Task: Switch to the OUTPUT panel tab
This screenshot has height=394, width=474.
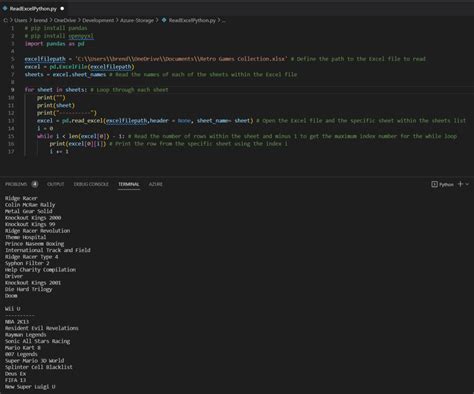Action: point(55,184)
